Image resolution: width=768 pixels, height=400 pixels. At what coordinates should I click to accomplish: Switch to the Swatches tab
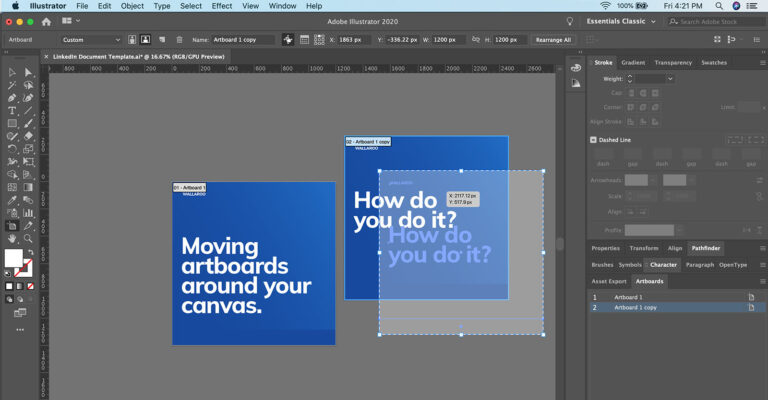coord(714,63)
